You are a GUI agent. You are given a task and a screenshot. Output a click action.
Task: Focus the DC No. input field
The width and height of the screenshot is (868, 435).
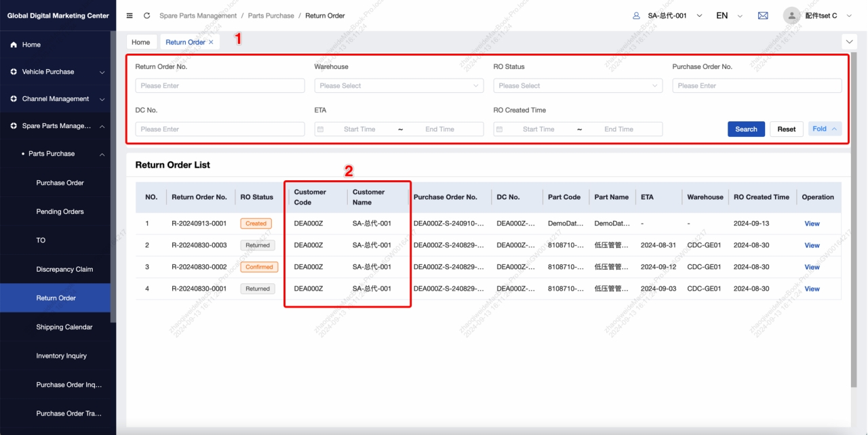click(220, 129)
